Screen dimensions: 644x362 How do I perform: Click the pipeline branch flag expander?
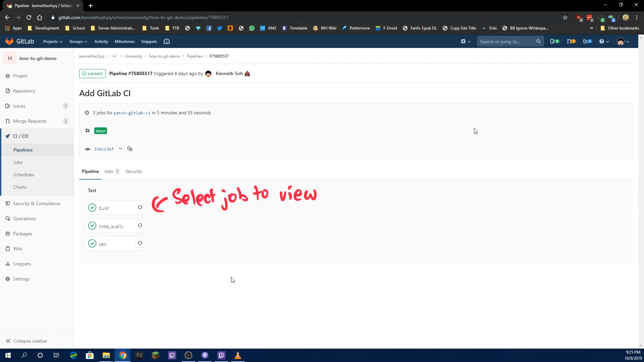coord(88,131)
